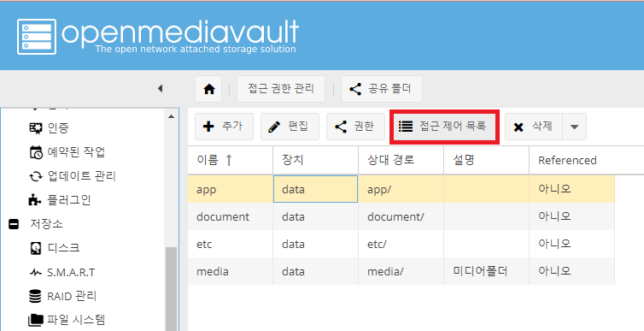Open 접근 제어 목록 ACL button

pos(444,127)
